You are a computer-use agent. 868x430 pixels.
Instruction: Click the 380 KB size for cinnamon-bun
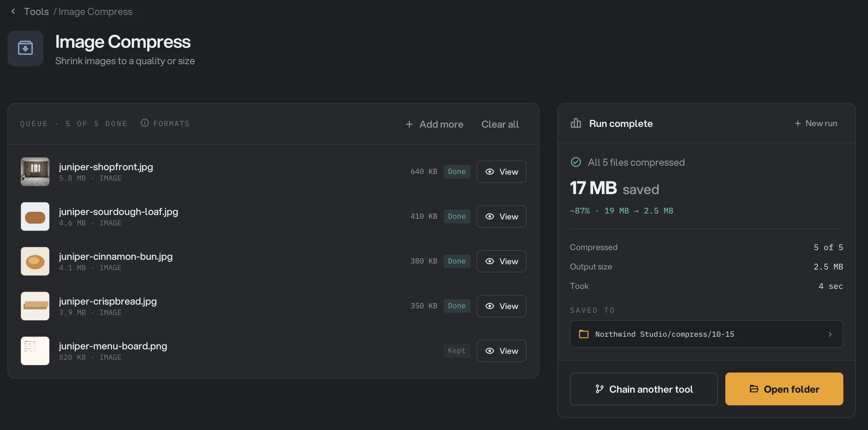pyautogui.click(x=424, y=261)
